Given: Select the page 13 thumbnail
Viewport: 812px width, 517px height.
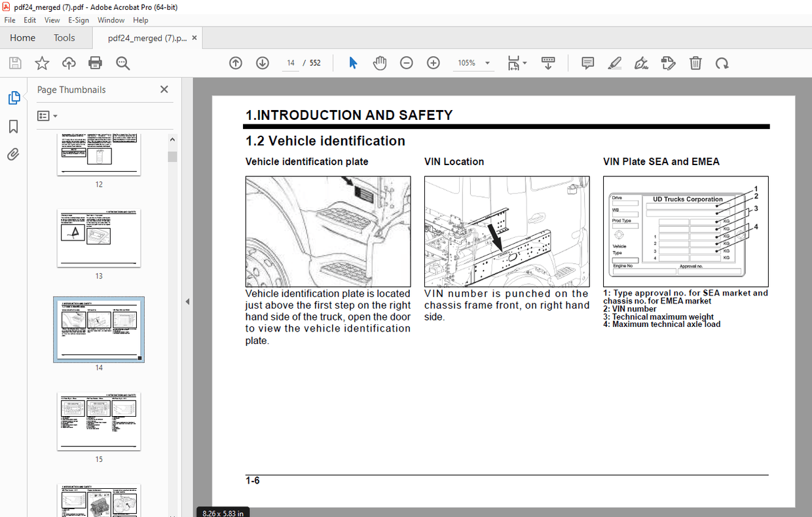Looking at the screenshot, I should 98,239.
